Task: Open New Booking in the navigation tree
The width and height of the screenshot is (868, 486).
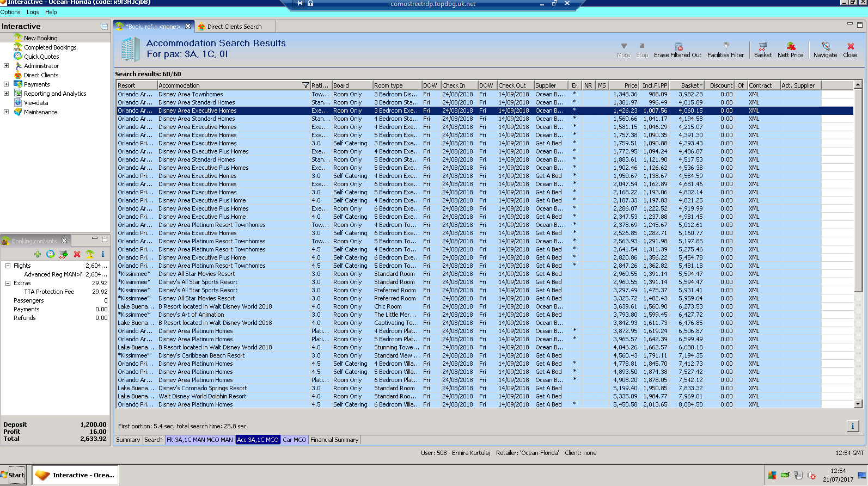Action: coord(40,38)
